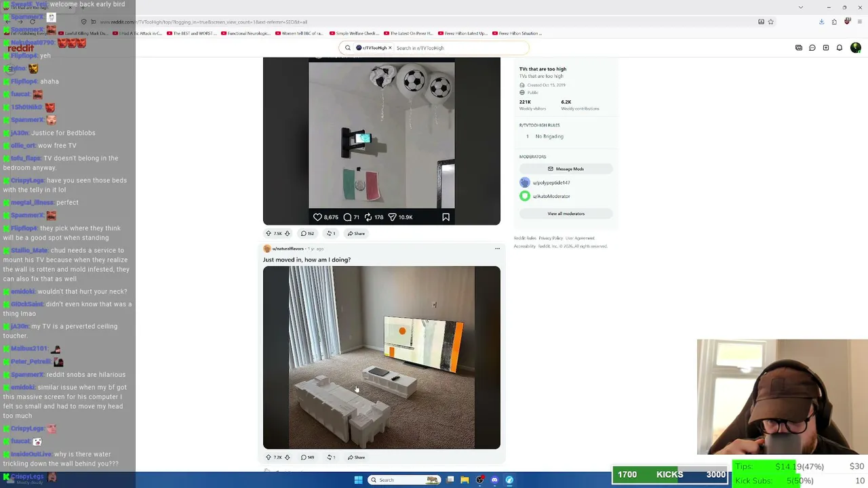The height and width of the screenshot is (488, 868).
Task: Like the embedded post with 8,675 likes
Action: point(317,217)
